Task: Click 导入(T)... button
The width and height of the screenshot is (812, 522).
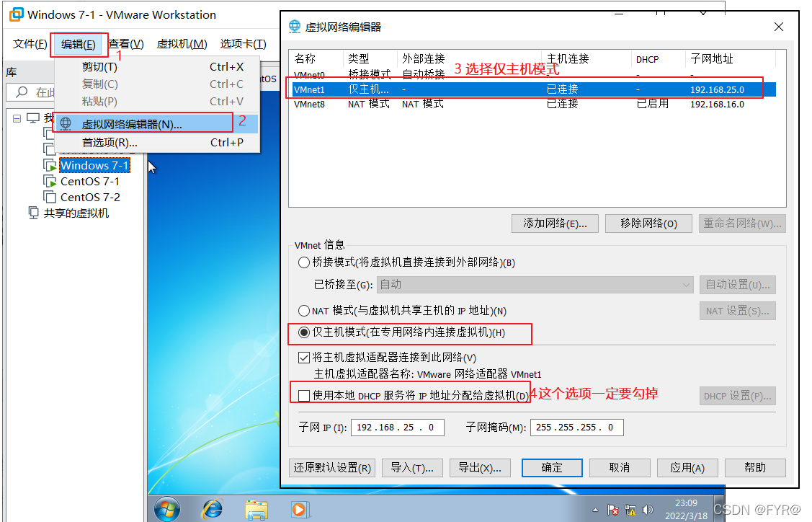Action: pyautogui.click(x=411, y=468)
